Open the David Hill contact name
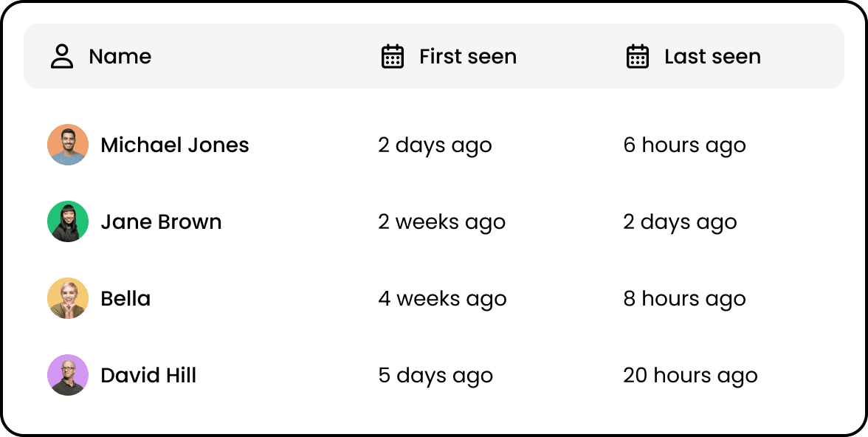 148,376
